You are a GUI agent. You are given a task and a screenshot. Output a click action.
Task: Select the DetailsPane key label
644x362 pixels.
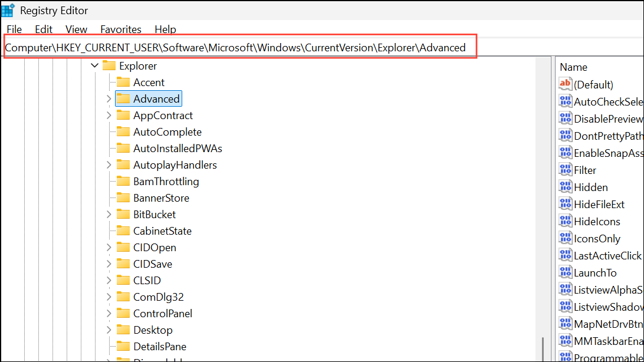click(160, 347)
